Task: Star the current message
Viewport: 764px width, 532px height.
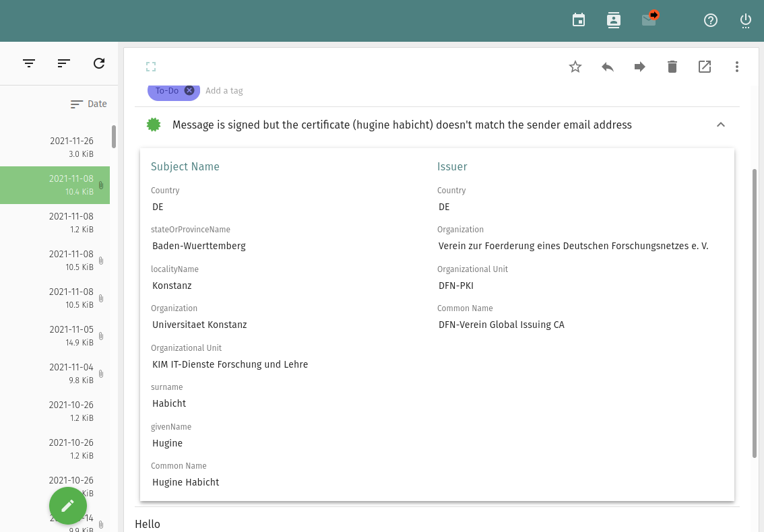Action: [575, 67]
